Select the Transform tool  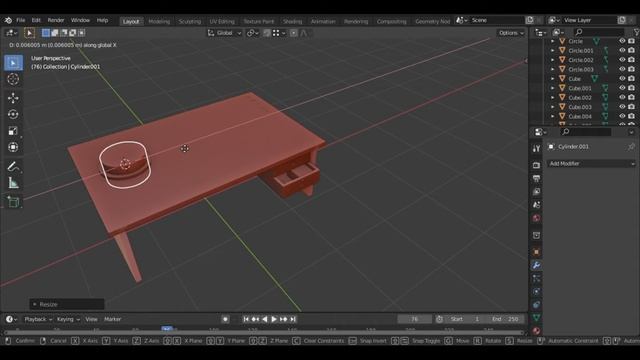(x=13, y=147)
